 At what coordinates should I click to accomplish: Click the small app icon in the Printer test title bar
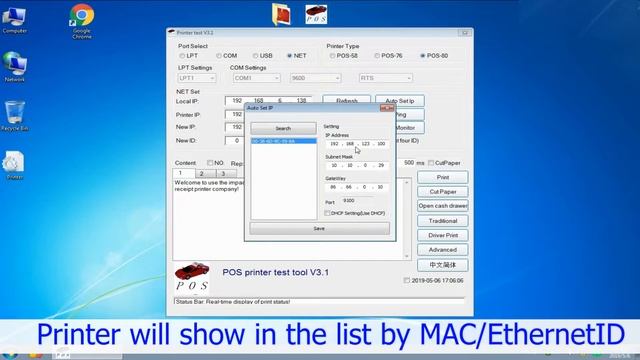point(172,32)
